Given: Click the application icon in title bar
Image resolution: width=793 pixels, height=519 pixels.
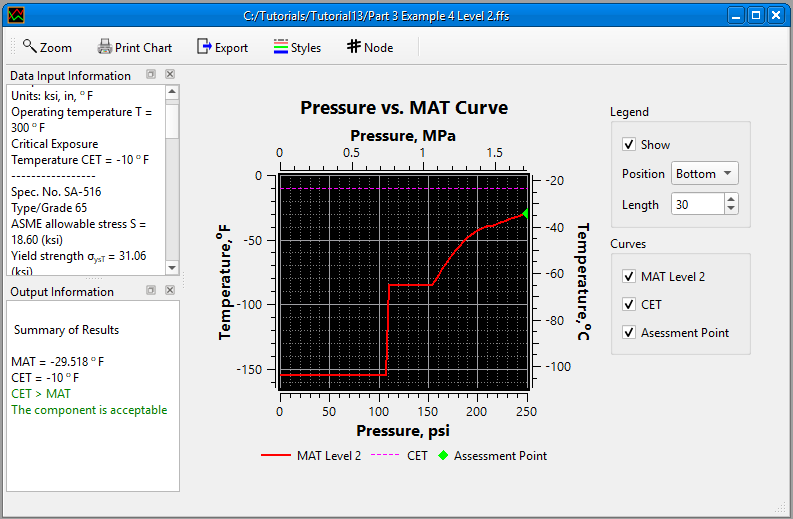Looking at the screenshot, I should point(14,15).
